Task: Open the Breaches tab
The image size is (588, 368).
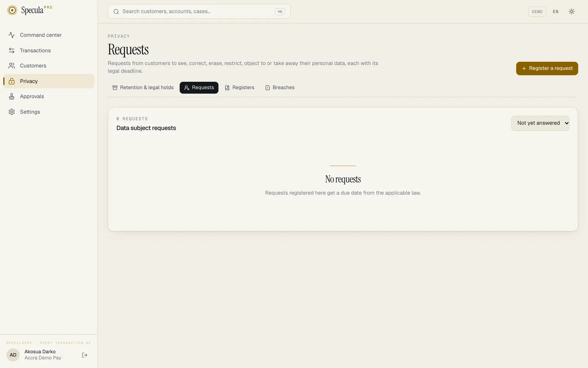Action: [x=280, y=88]
